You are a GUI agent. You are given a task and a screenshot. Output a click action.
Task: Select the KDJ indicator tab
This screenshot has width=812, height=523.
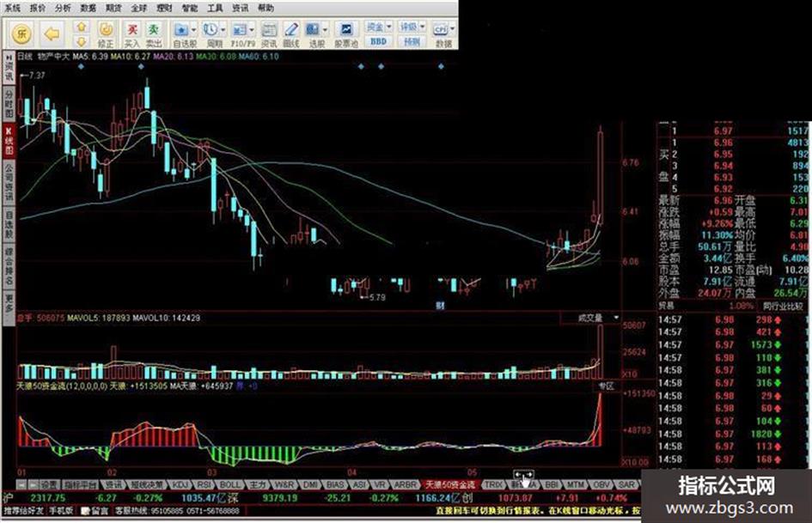[180, 484]
